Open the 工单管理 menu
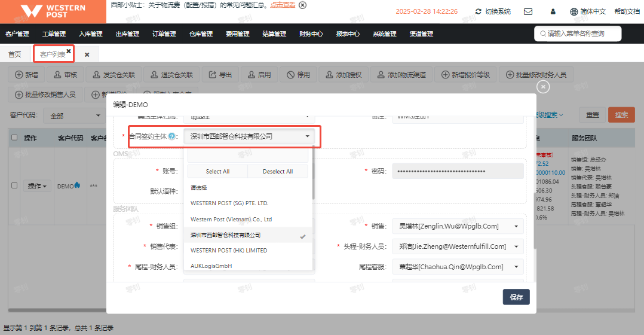Screen dimensions: 644x335 (x=54, y=33)
